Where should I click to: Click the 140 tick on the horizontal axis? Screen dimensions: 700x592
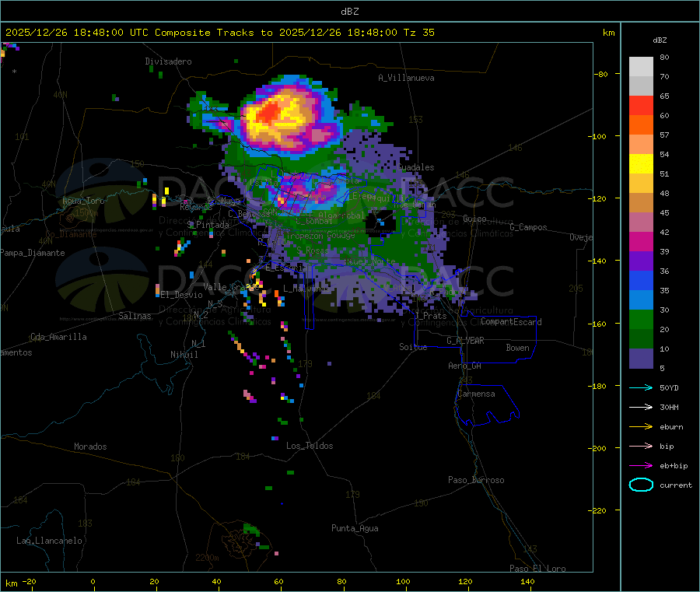click(527, 581)
